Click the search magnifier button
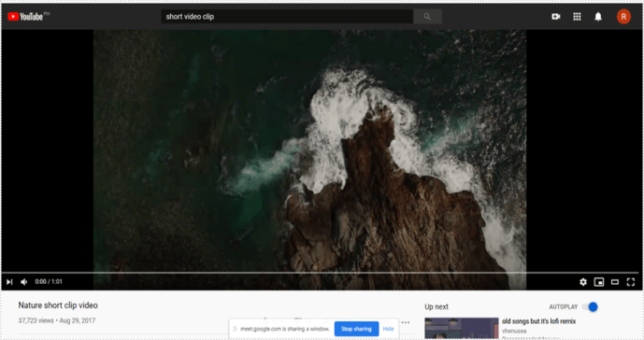The image size is (644, 340). coord(427,17)
